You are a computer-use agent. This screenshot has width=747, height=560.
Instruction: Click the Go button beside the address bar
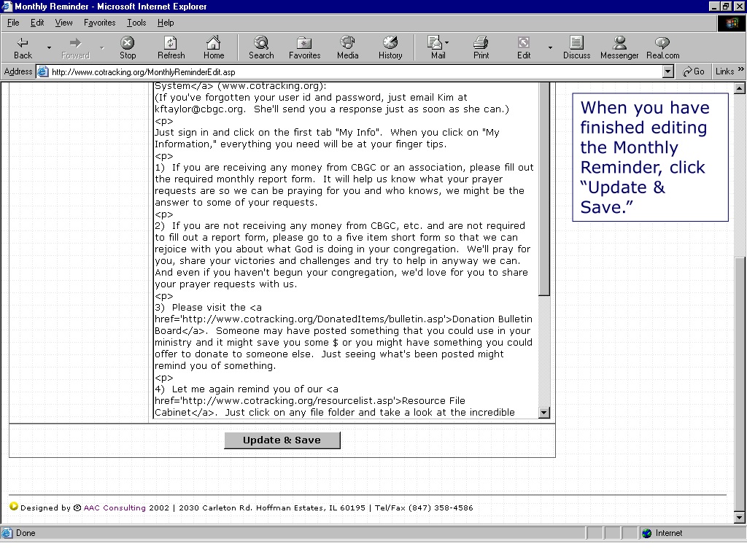pyautogui.click(x=693, y=71)
